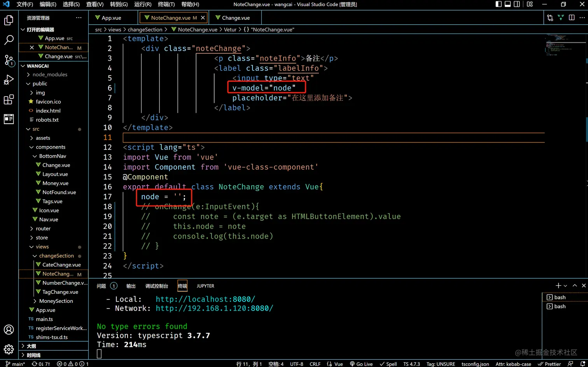Click the main* branch in status bar
Viewport: 588px width, 367px height.
click(x=15, y=364)
